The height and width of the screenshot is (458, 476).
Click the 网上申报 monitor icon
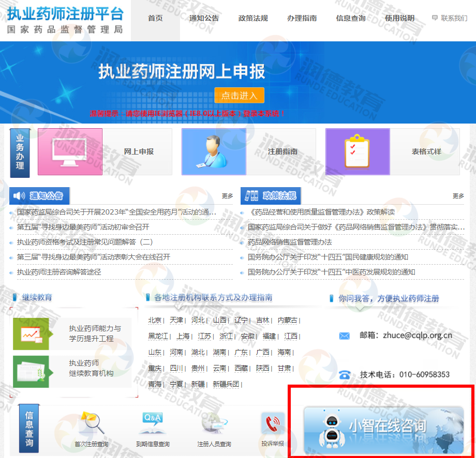70,151
